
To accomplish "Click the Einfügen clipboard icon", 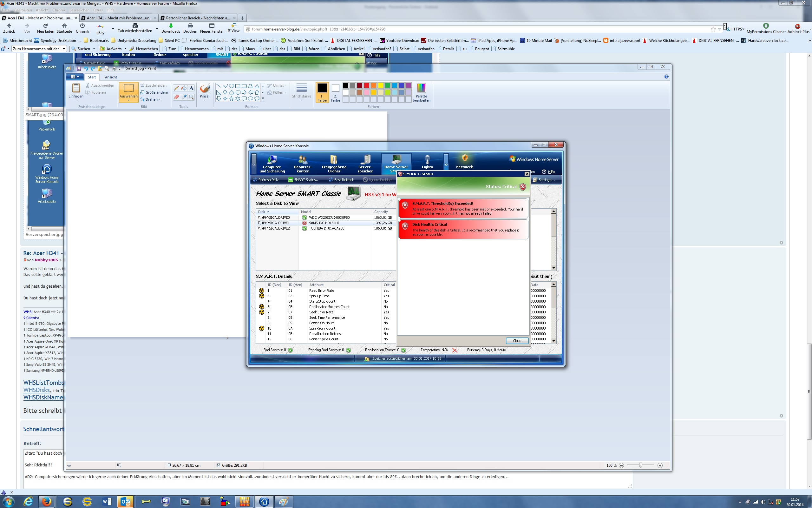I will tap(76, 88).
